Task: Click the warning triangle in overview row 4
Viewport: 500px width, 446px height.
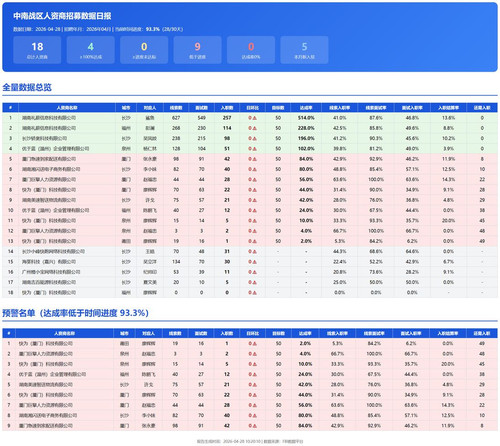Action: (255, 149)
